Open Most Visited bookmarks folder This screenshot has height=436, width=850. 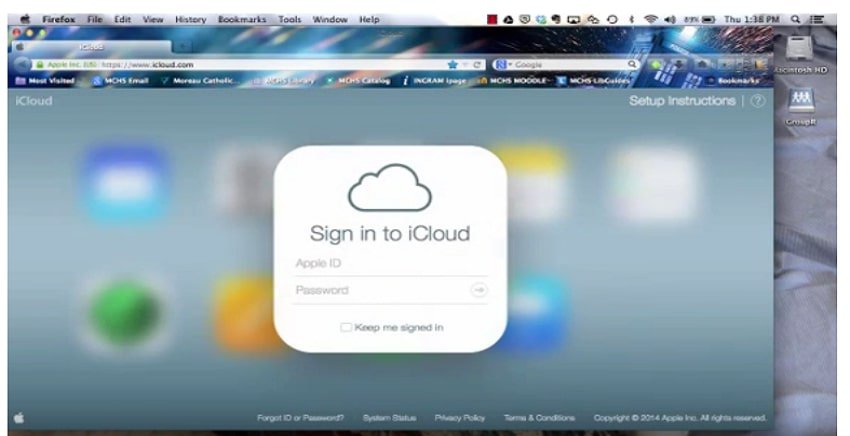pos(45,81)
